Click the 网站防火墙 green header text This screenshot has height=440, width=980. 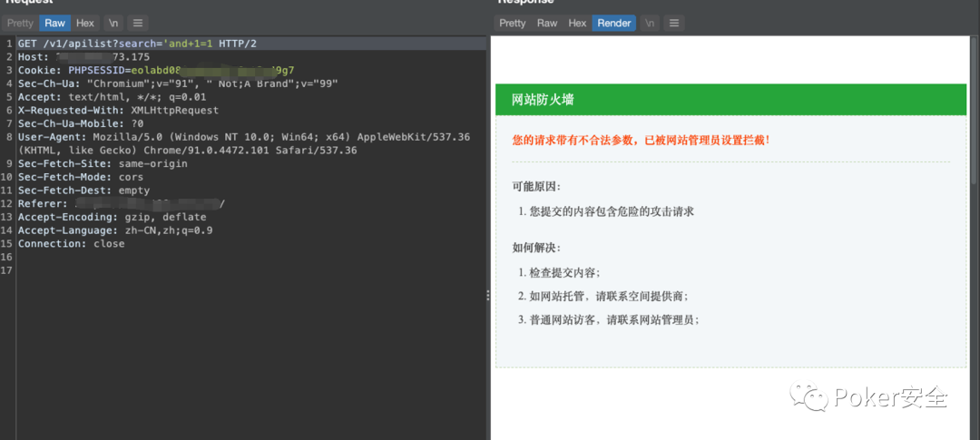click(x=544, y=100)
